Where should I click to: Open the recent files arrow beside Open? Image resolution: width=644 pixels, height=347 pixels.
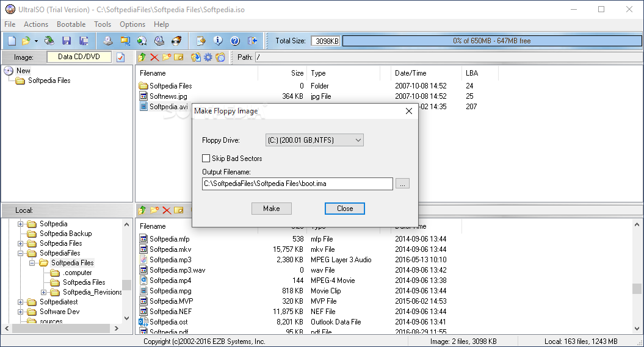[x=36, y=41]
